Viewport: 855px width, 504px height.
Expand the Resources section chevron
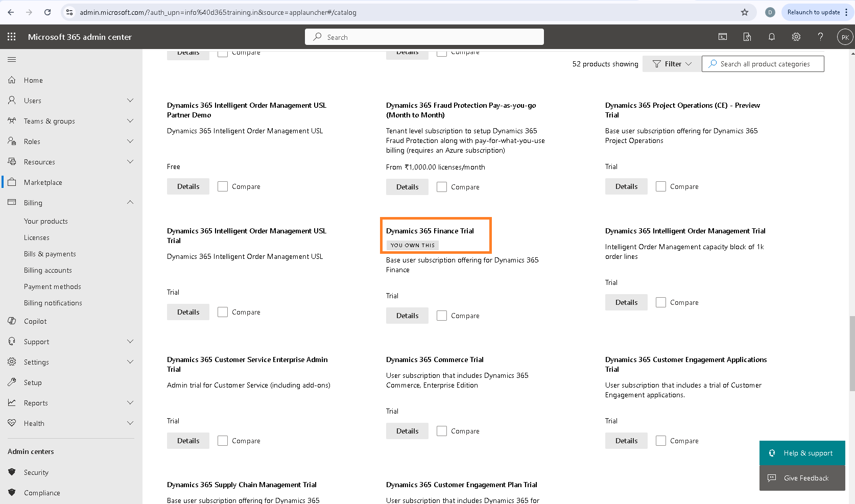130,162
